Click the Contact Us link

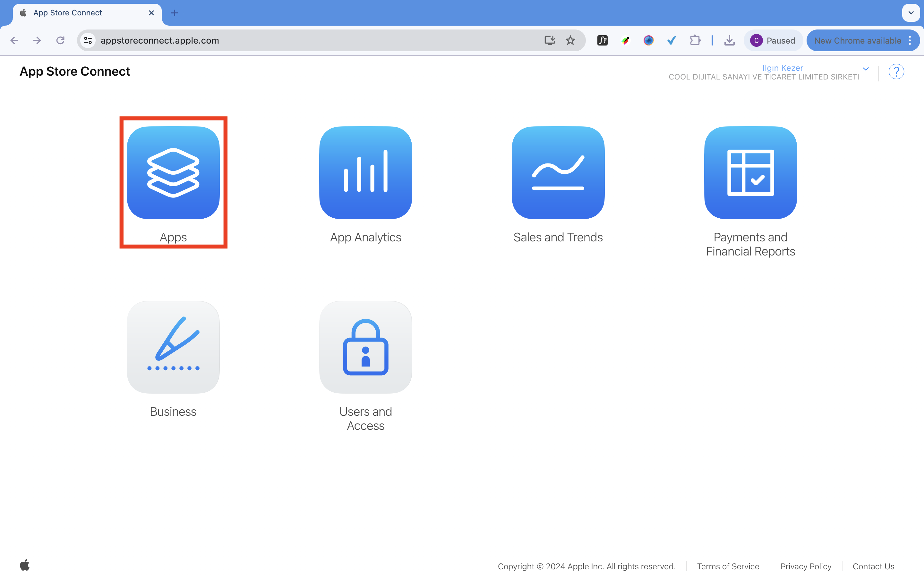pos(873,566)
